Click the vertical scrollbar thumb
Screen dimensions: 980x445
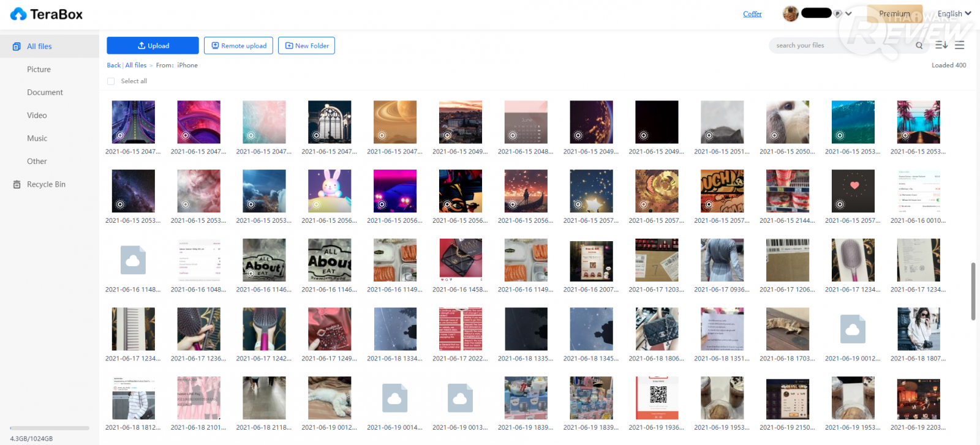click(x=973, y=291)
